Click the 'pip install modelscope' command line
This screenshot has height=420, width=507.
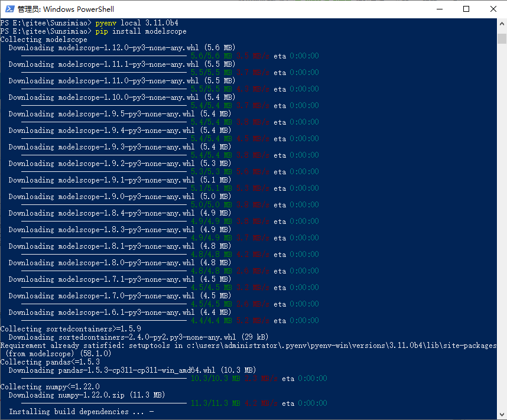pyautogui.click(x=93, y=31)
